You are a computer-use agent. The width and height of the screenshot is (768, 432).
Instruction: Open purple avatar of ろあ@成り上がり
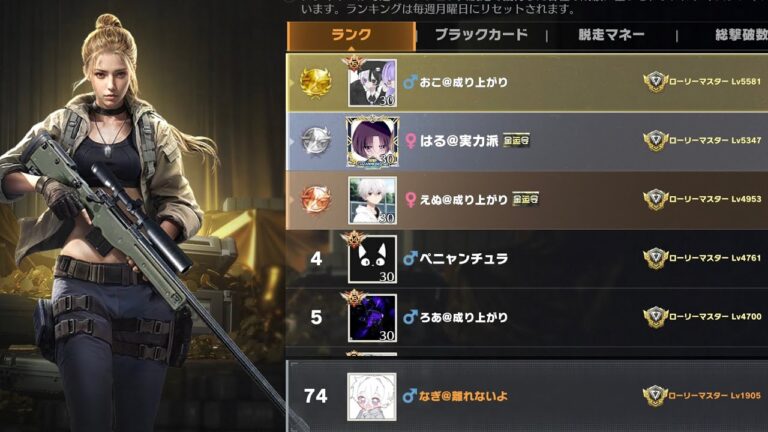(372, 318)
